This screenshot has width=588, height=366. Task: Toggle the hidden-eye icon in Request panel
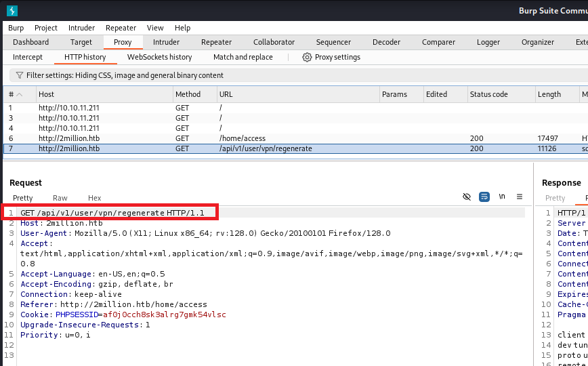click(466, 197)
